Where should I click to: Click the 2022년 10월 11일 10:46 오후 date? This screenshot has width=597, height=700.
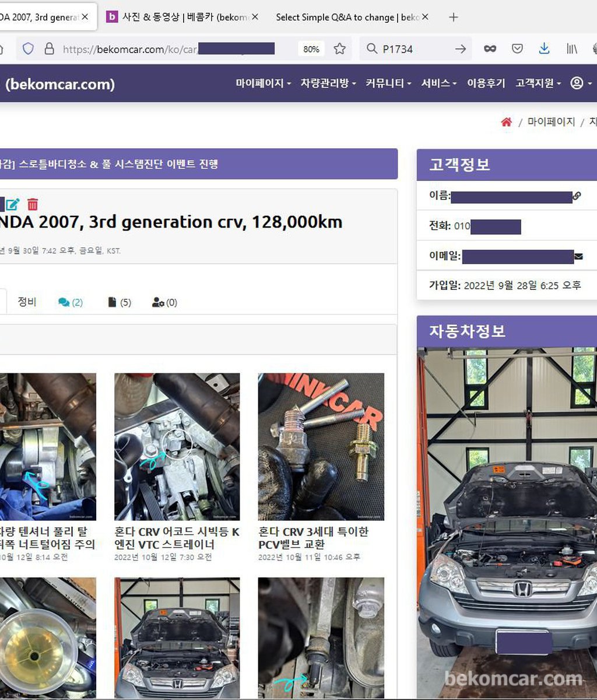pos(309,557)
